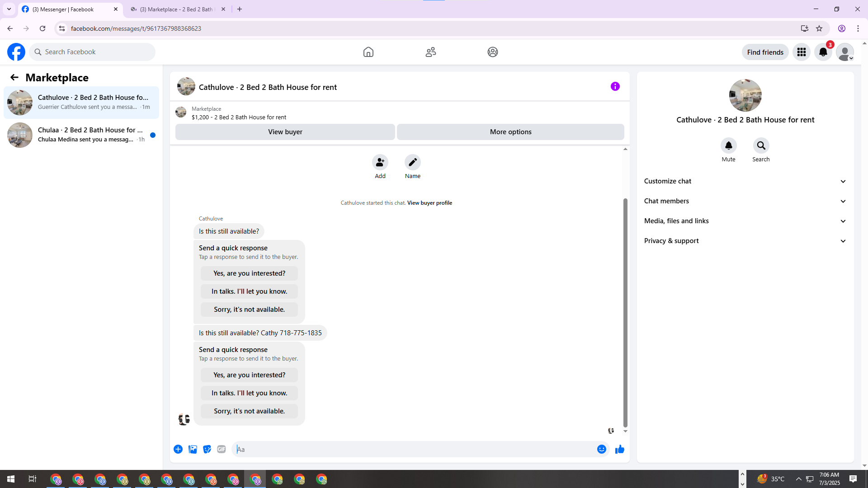Click the Facebook Home icon

point(368,52)
